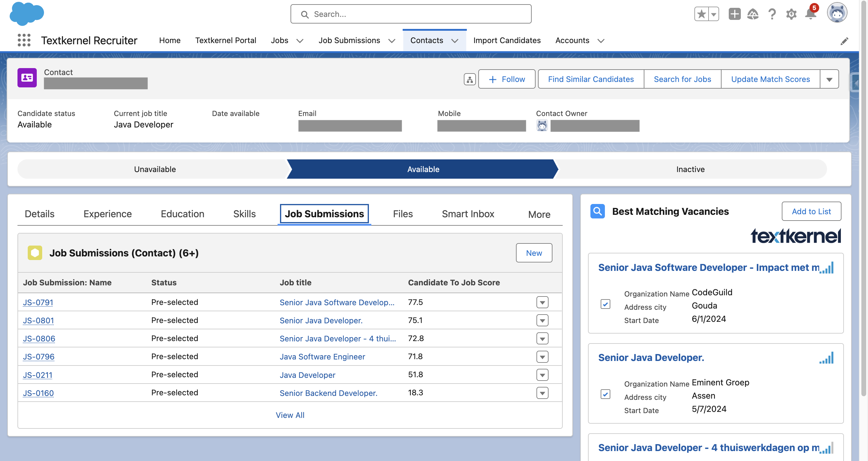The height and width of the screenshot is (461, 868).
Task: Click New job submission button
Action: tap(534, 253)
